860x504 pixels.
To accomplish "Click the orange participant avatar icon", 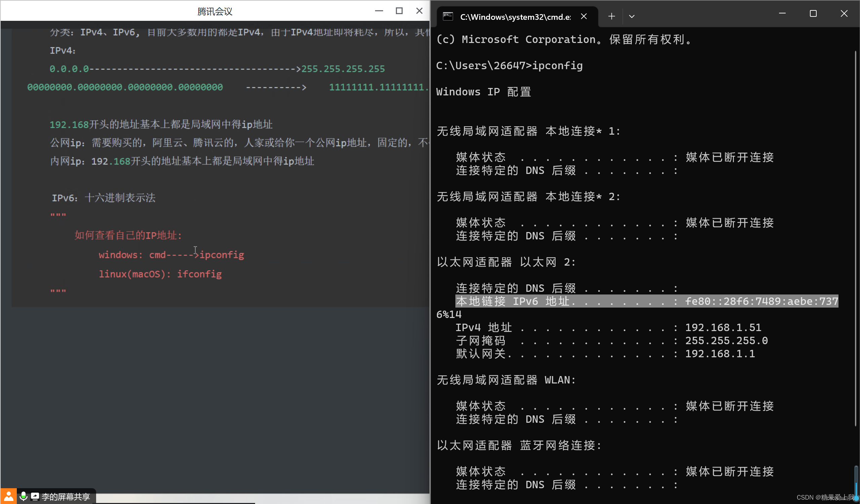I will (x=8, y=496).
